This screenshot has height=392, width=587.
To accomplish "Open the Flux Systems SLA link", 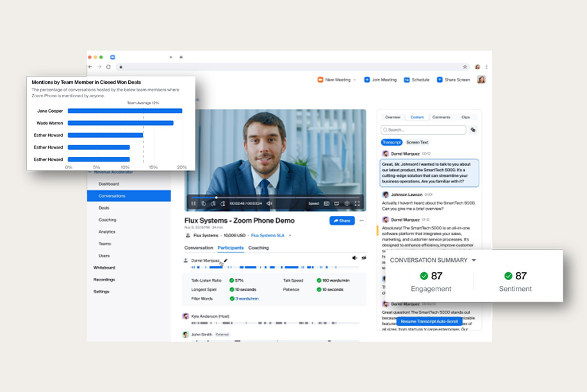I will pos(268,235).
